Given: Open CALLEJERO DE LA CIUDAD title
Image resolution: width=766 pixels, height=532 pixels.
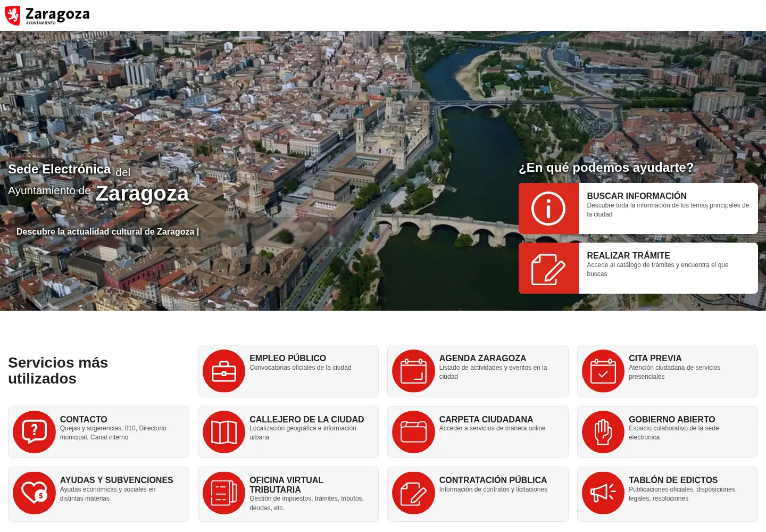Looking at the screenshot, I should [307, 419].
